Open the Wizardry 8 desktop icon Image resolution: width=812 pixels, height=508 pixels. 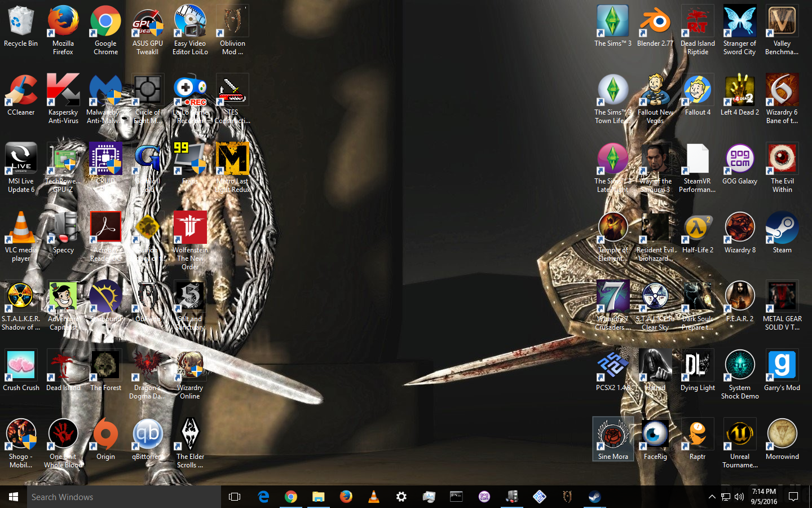pyautogui.click(x=740, y=233)
